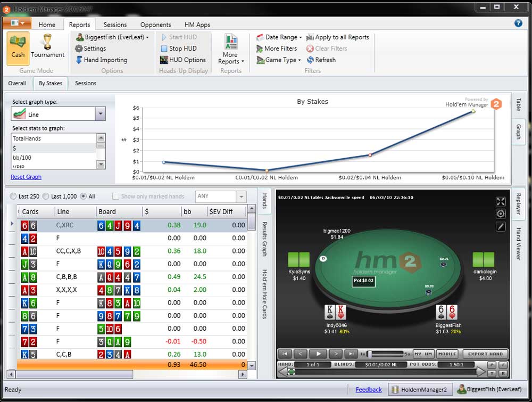
Task: Open Date Range filter dropdown
Action: (x=279, y=37)
